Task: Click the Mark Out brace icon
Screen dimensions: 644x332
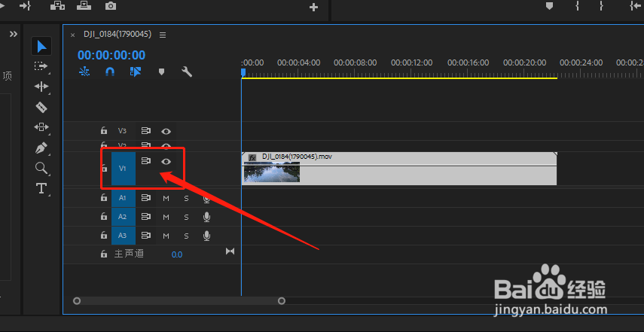Action: tap(601, 6)
